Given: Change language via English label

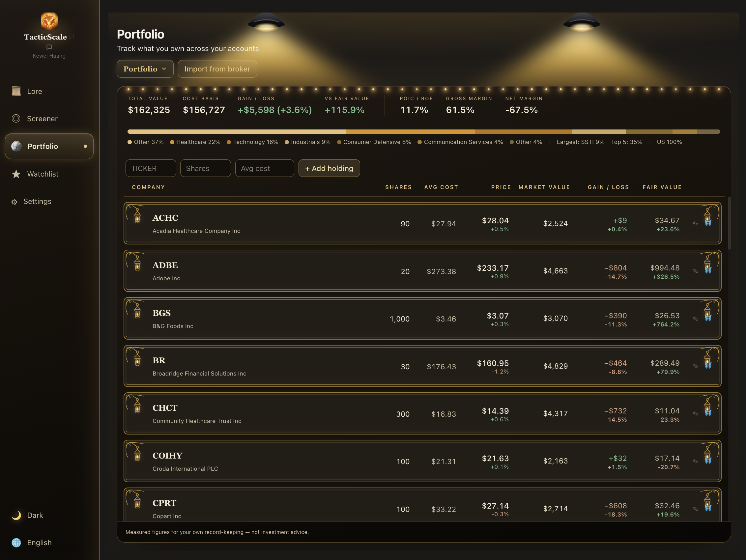Looking at the screenshot, I should 40,543.
